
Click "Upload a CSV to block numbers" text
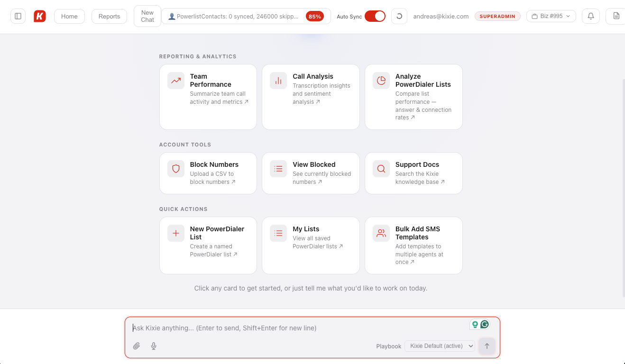213,178
